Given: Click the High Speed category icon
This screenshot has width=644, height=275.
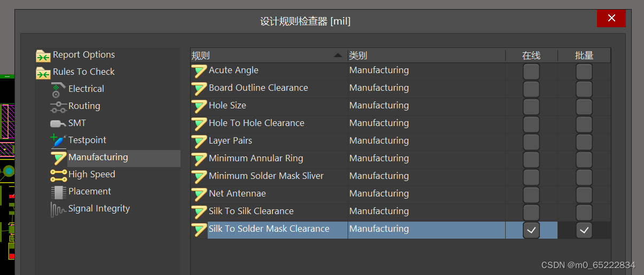Looking at the screenshot, I should click(x=58, y=175).
